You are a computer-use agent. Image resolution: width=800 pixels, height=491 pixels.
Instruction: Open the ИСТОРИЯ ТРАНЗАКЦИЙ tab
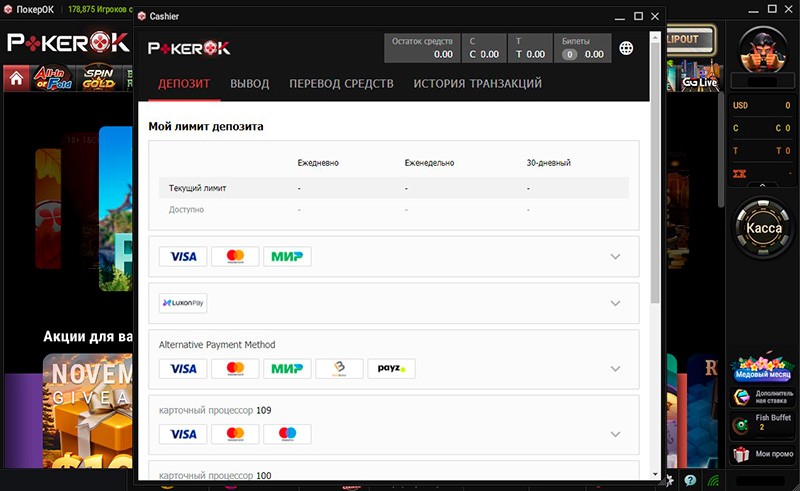point(478,84)
